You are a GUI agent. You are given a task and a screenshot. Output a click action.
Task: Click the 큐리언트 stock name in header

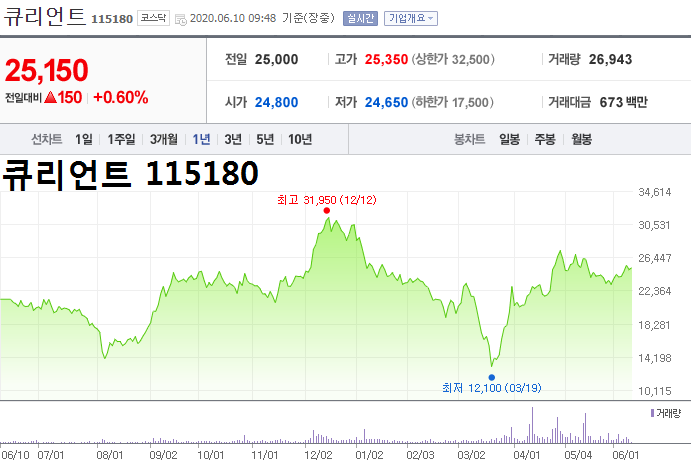[45, 17]
